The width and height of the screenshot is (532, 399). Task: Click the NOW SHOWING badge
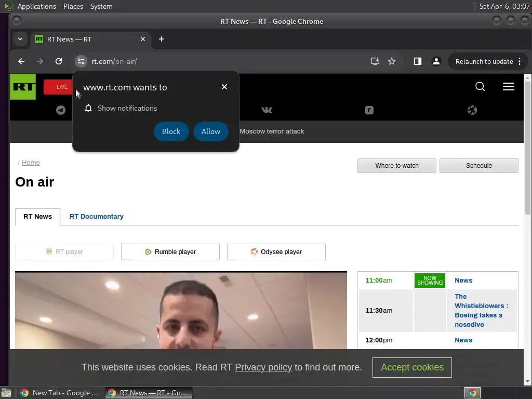point(430,280)
